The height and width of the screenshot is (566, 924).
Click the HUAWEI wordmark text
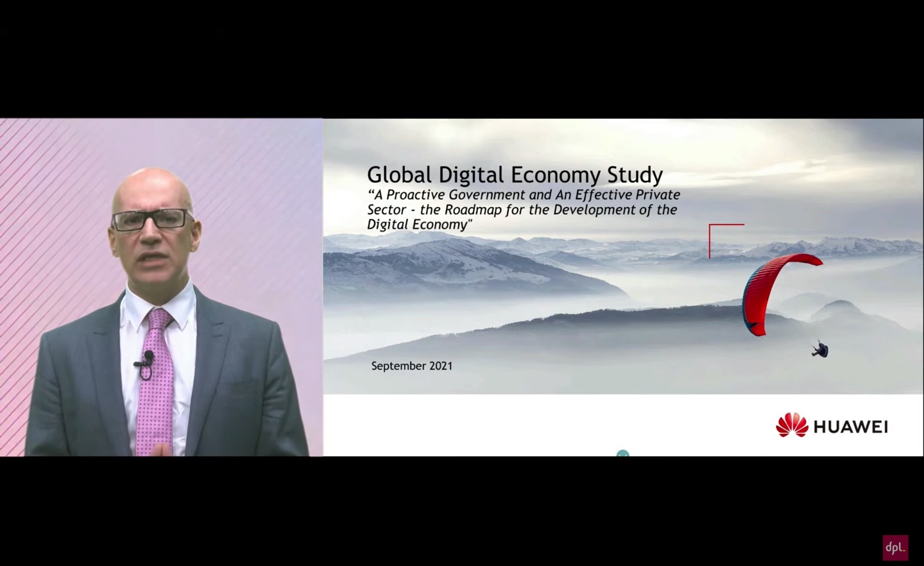tap(850, 427)
